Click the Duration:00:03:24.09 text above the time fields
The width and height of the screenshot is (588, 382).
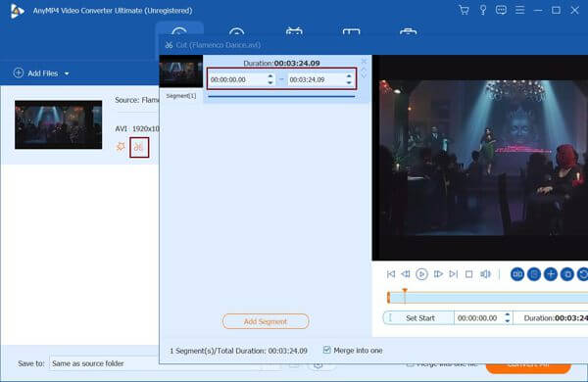(281, 63)
